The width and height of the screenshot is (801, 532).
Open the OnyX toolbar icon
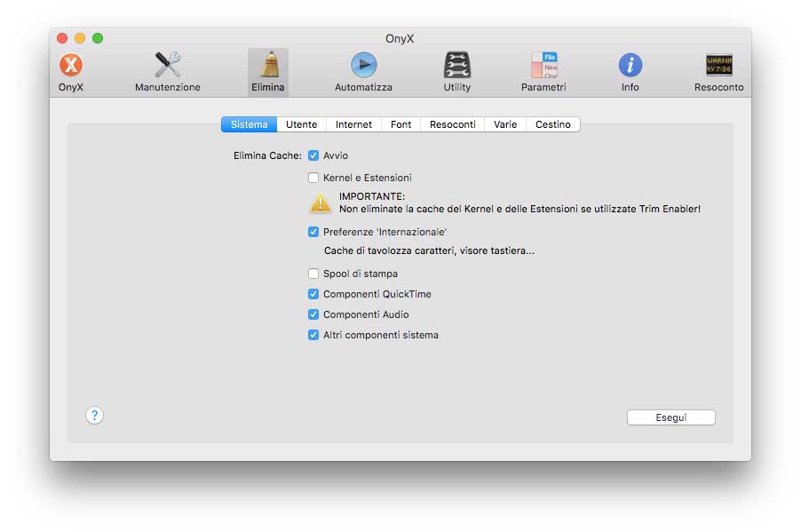[x=70, y=65]
